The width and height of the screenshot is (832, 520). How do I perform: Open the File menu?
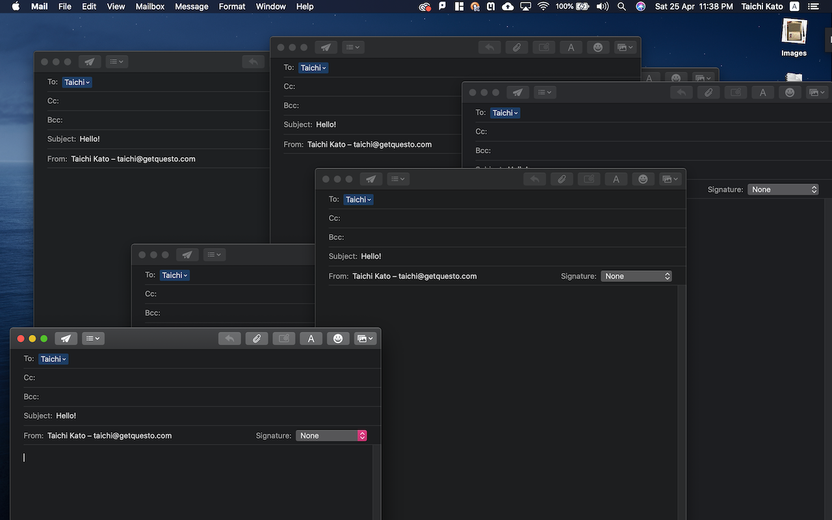[x=65, y=6]
